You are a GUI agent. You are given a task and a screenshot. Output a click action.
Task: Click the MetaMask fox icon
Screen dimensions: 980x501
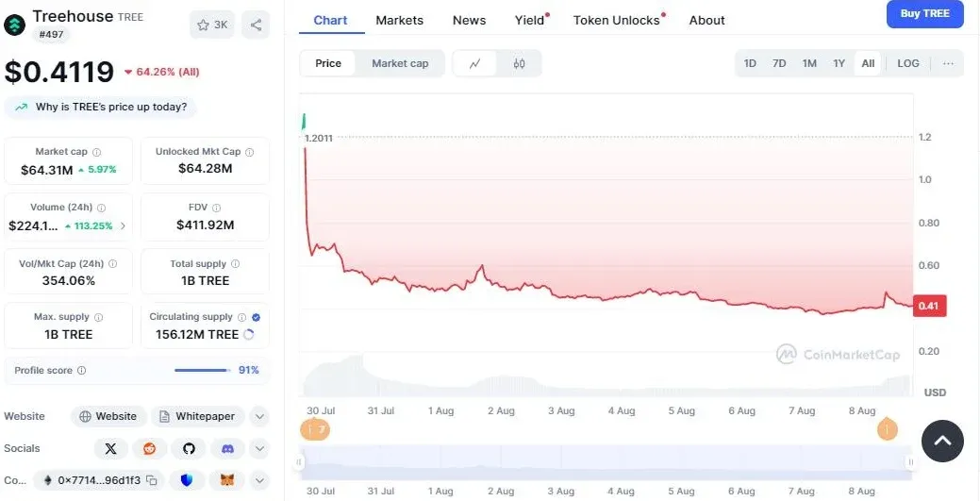click(x=228, y=480)
